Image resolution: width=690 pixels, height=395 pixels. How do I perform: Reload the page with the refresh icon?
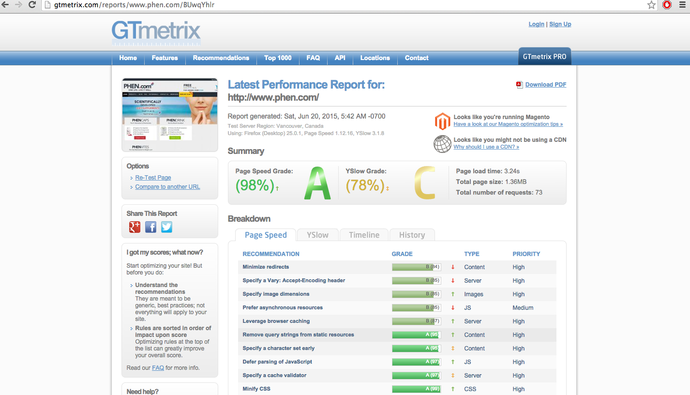(32, 4)
